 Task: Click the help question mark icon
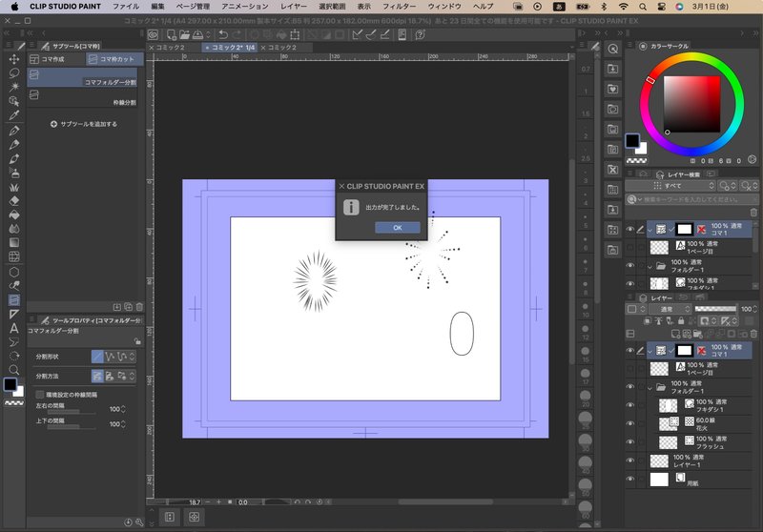[x=420, y=34]
